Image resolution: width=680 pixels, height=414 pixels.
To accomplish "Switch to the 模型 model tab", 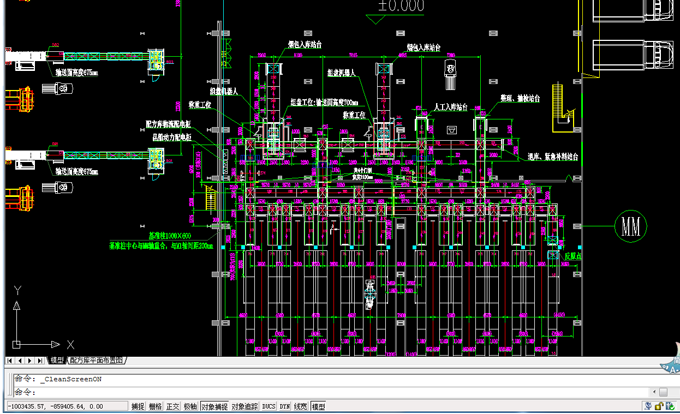I will 56,360.
